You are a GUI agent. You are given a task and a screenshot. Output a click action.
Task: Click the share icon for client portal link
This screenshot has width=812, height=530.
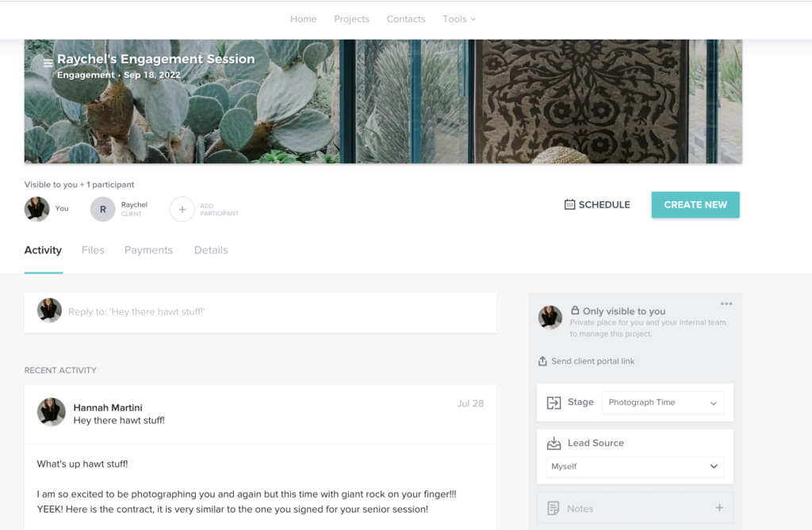coord(542,361)
